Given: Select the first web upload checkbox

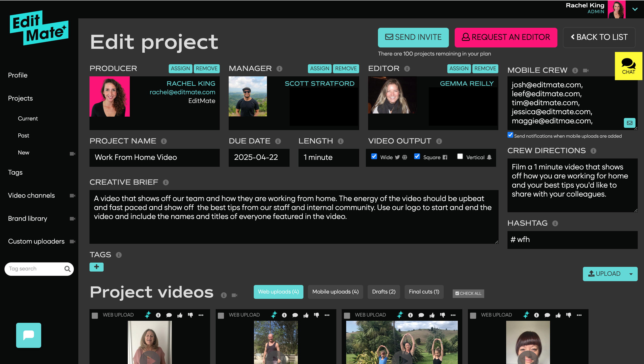Looking at the screenshot, I should 95,315.
